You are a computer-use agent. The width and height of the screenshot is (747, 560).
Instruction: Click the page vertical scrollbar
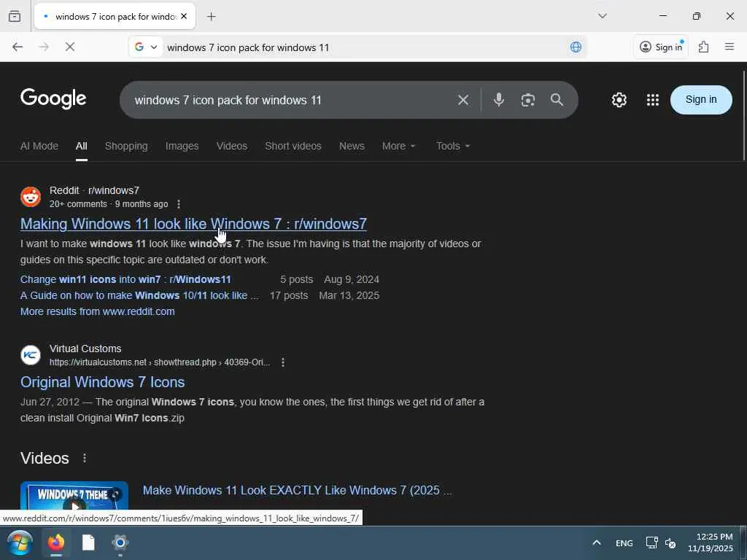click(743, 116)
